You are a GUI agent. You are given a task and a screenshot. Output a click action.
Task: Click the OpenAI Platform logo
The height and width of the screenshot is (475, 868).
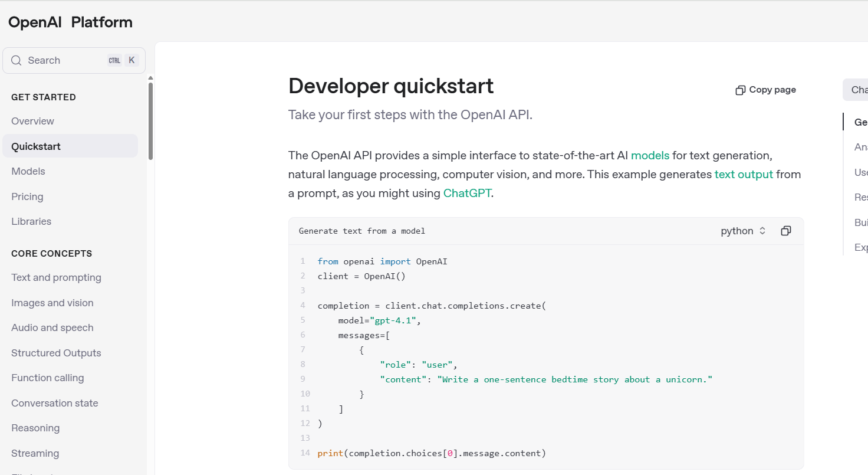pos(70,22)
